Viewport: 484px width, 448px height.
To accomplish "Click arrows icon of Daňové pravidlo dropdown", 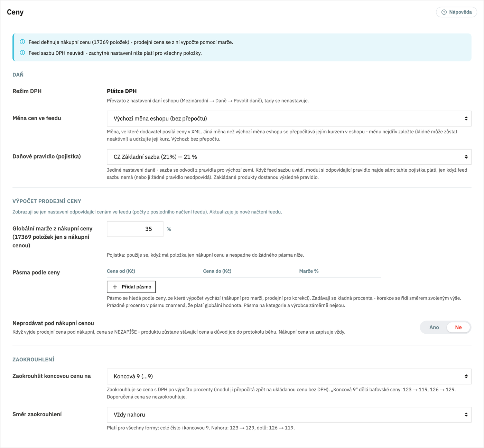I will tap(466, 157).
